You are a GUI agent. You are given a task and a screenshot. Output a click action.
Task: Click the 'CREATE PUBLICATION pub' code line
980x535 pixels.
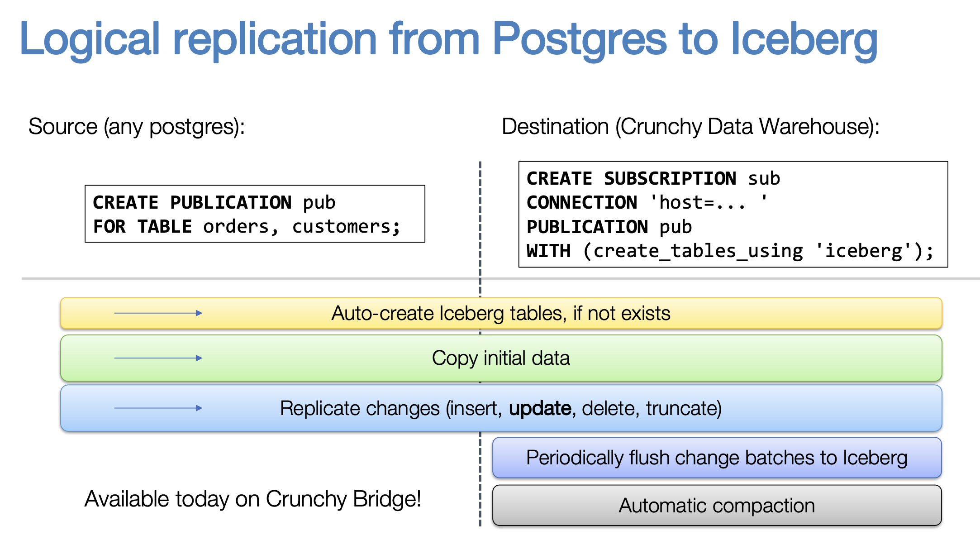pos(214,202)
